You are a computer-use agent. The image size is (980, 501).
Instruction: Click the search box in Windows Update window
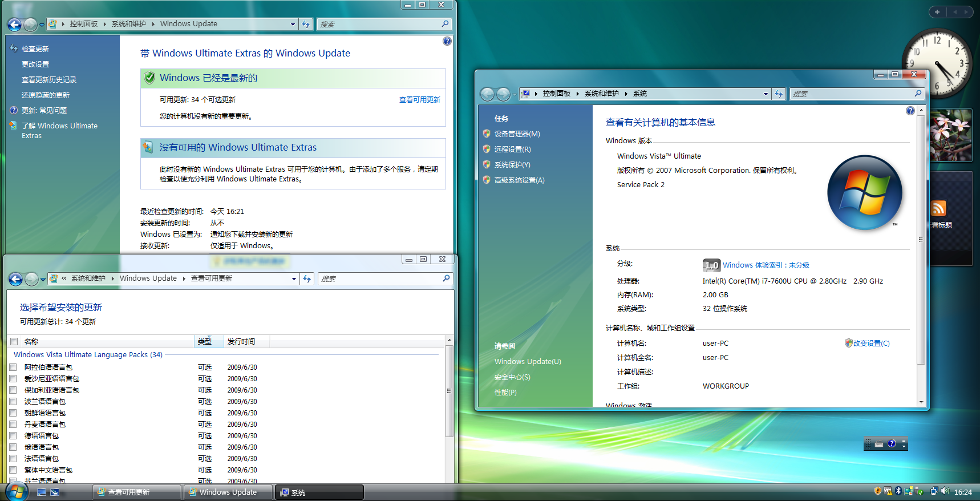(384, 24)
